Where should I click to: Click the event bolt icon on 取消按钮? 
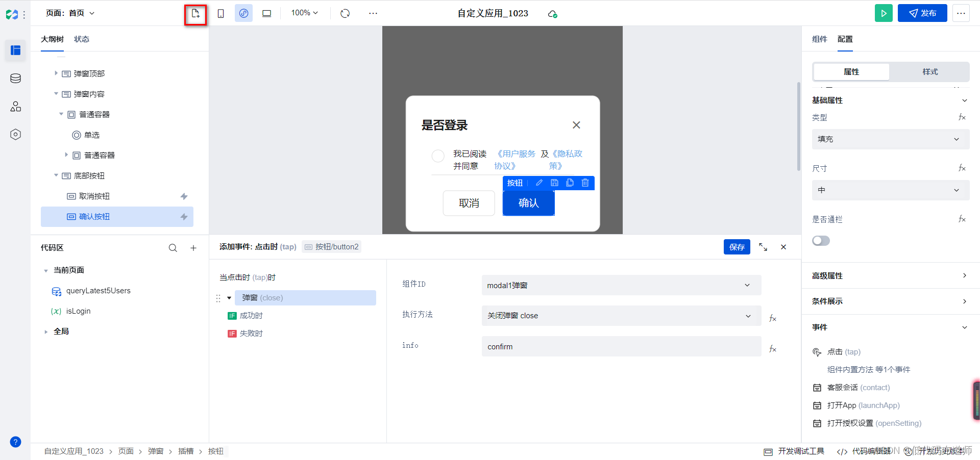[184, 196]
